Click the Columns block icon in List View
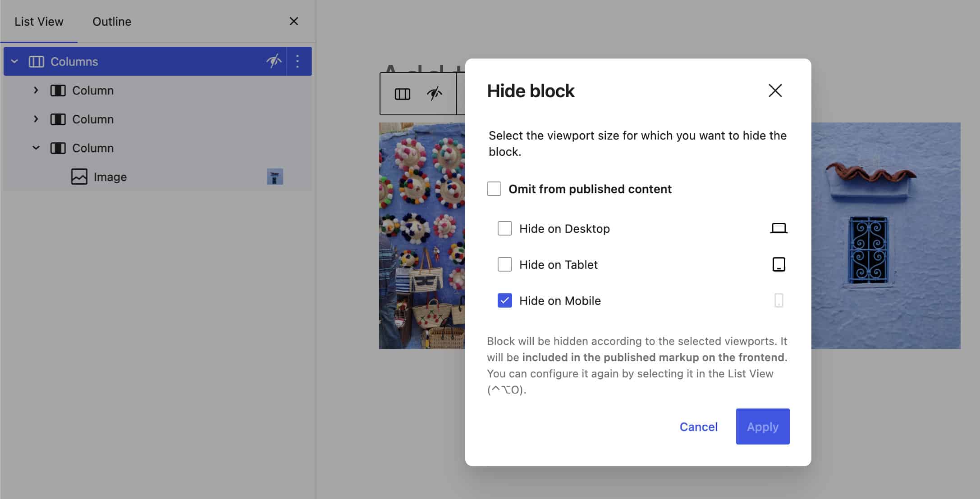980x499 pixels. pyautogui.click(x=37, y=61)
